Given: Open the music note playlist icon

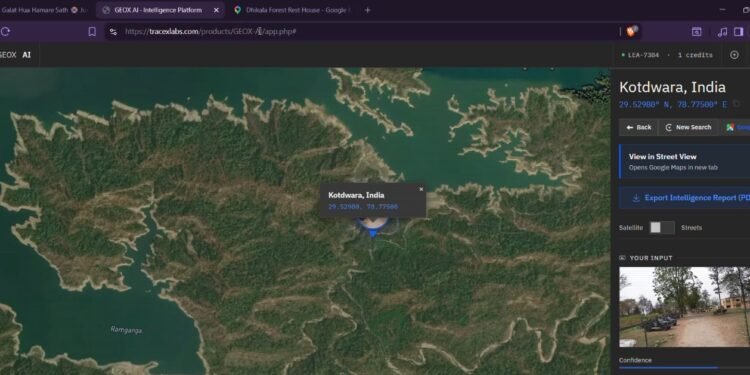Looking at the screenshot, I should (x=722, y=32).
